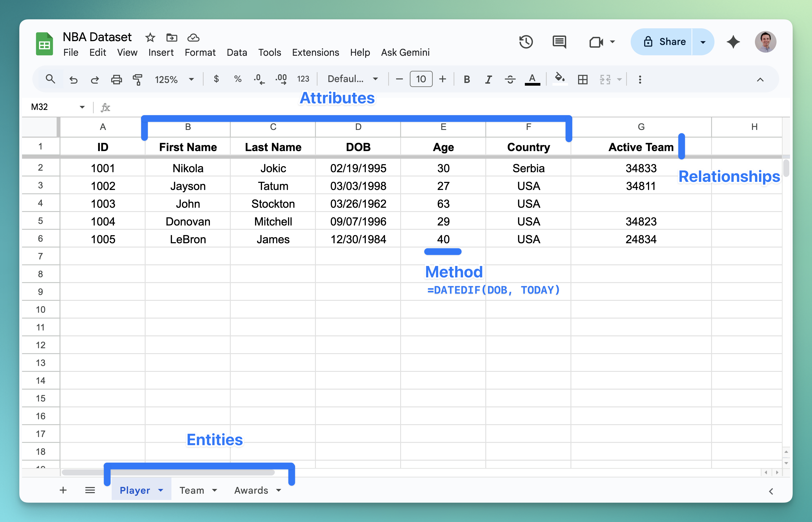The height and width of the screenshot is (522, 812).
Task: Format selection as percent
Action: [x=237, y=79]
